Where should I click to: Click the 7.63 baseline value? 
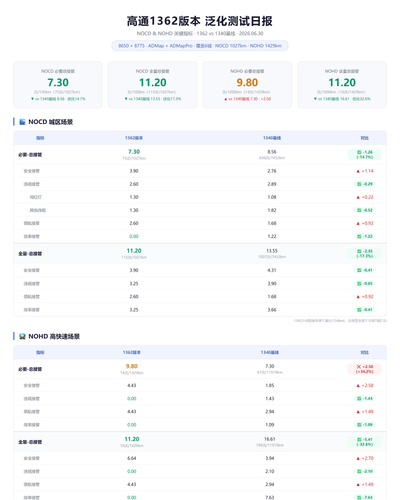tap(270, 498)
